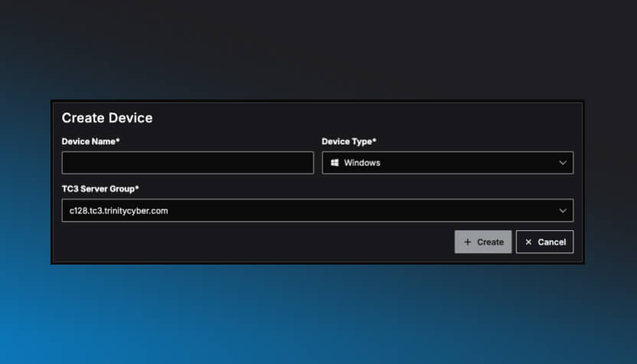The width and height of the screenshot is (637, 364).
Task: Click the "Windows" text in Device Type field
Action: [x=362, y=163]
